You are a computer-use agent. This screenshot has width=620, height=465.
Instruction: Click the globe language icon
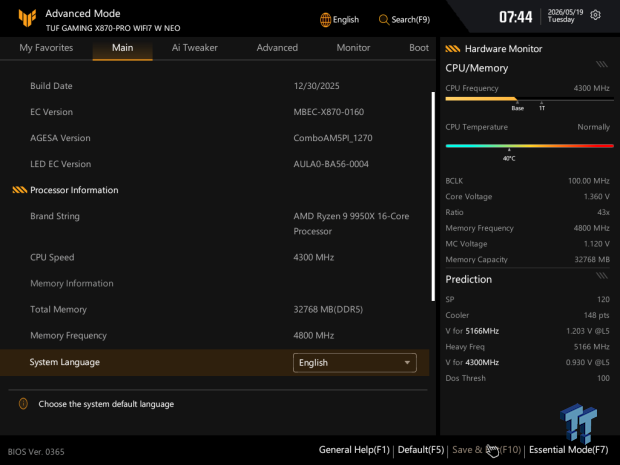point(325,19)
